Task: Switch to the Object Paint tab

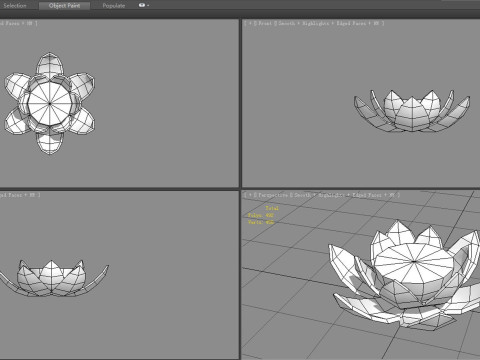Action: click(64, 6)
